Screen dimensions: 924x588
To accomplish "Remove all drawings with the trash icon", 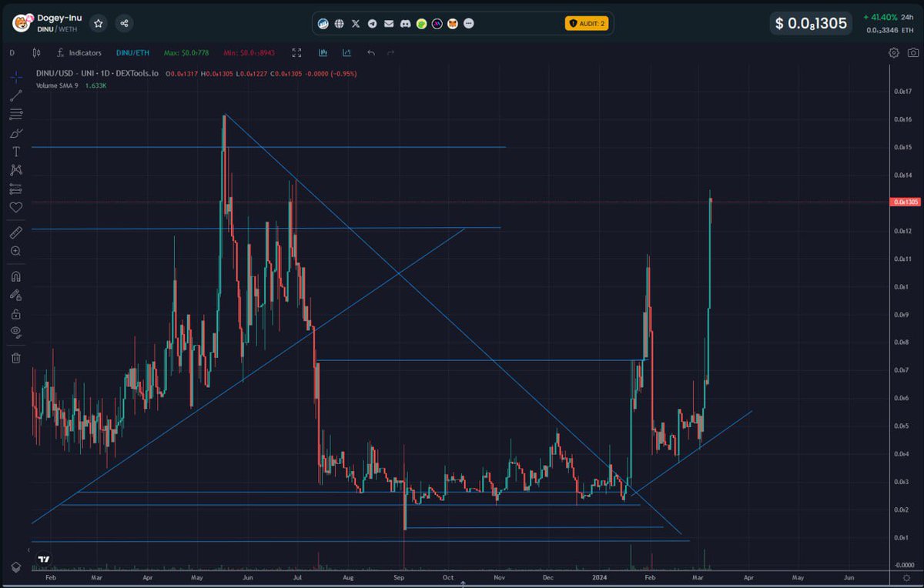I will tap(15, 357).
